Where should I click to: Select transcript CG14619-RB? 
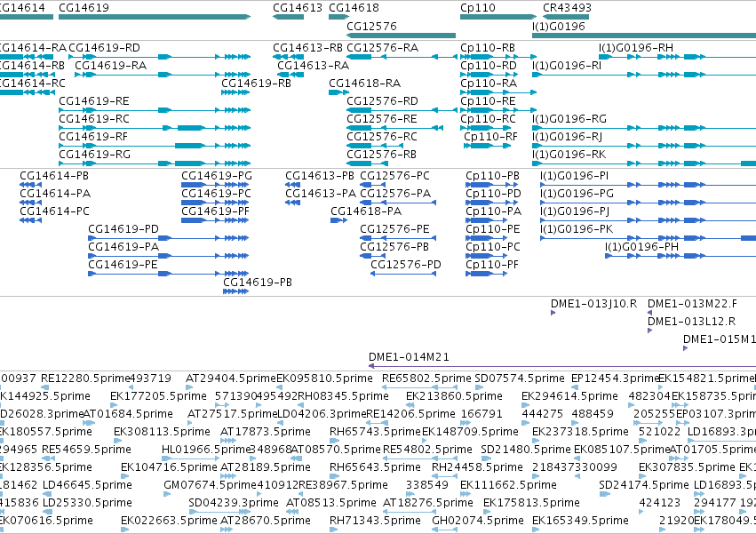pyautogui.click(x=256, y=84)
